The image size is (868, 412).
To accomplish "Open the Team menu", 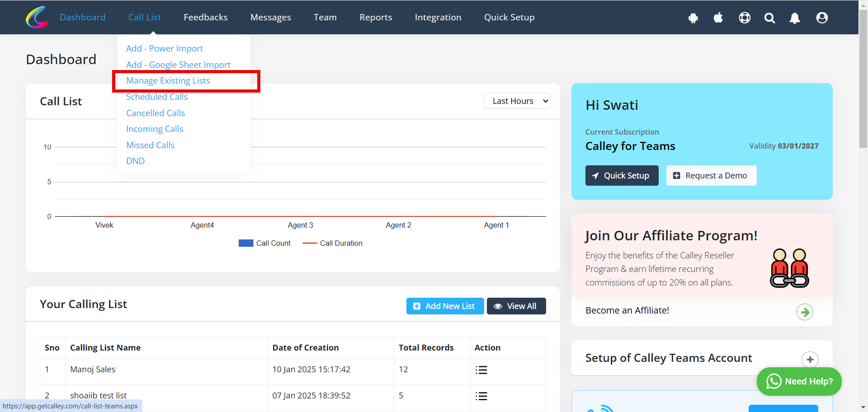I will click(325, 17).
